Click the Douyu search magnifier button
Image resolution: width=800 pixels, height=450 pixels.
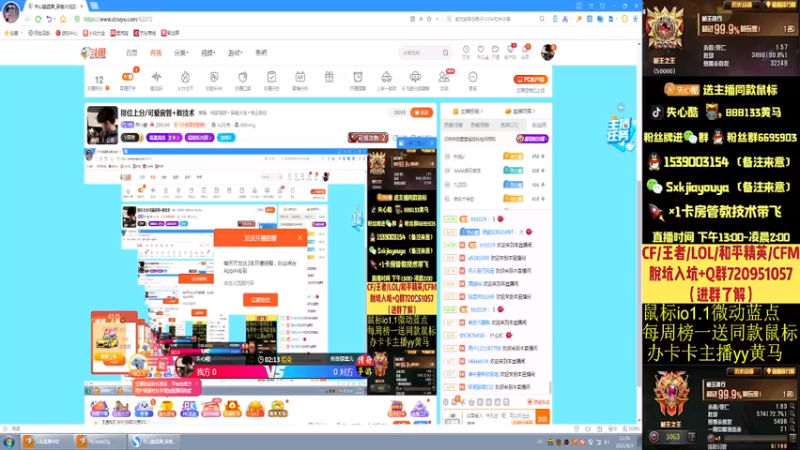click(445, 53)
